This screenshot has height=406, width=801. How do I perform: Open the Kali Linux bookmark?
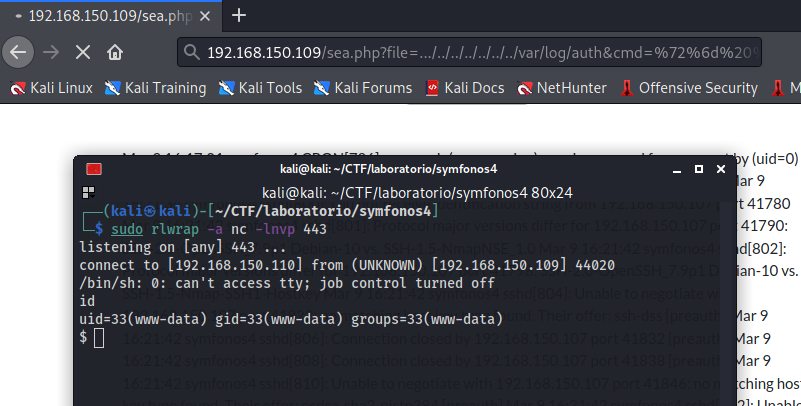coord(52,88)
